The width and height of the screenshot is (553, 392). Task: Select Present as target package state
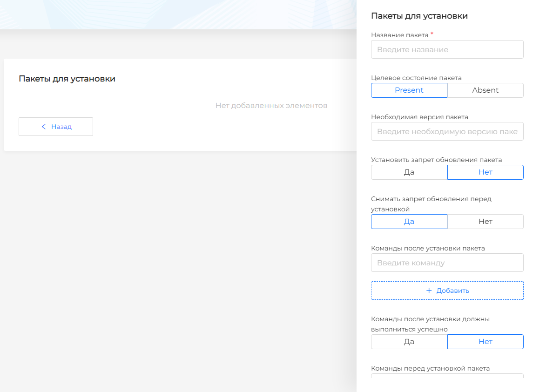point(409,90)
